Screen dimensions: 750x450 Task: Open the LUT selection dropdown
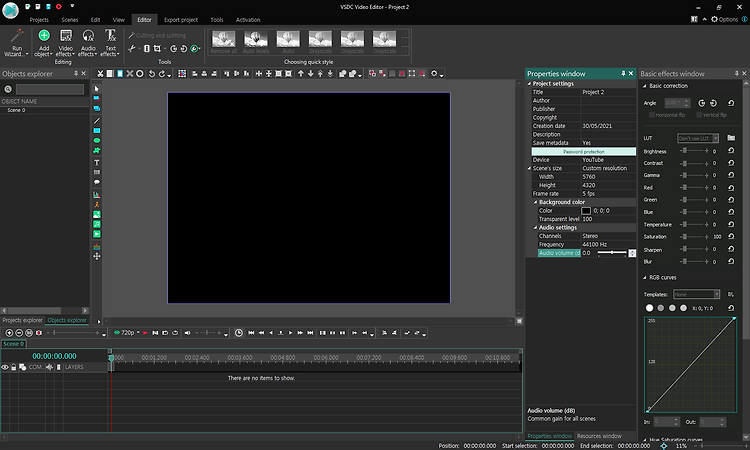click(698, 138)
